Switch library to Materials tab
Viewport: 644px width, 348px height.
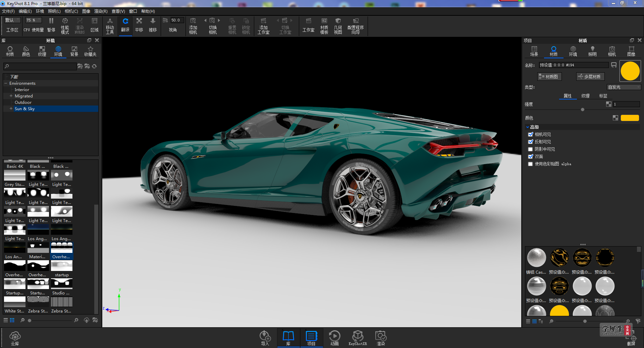click(10, 51)
